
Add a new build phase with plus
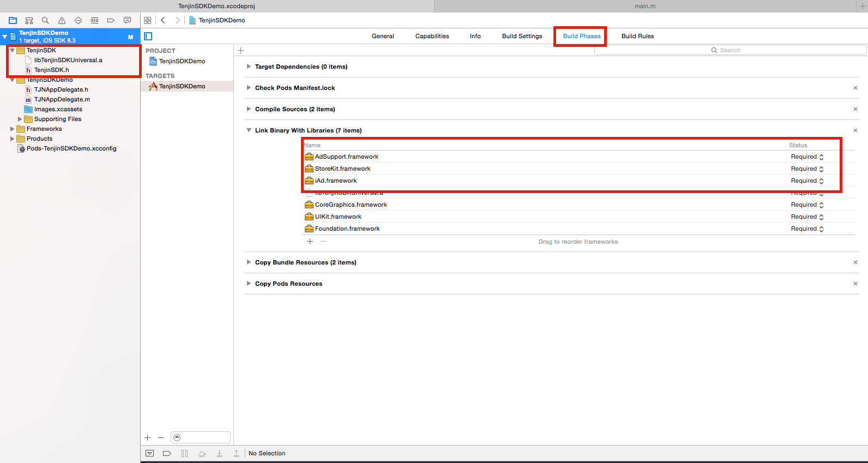[240, 50]
